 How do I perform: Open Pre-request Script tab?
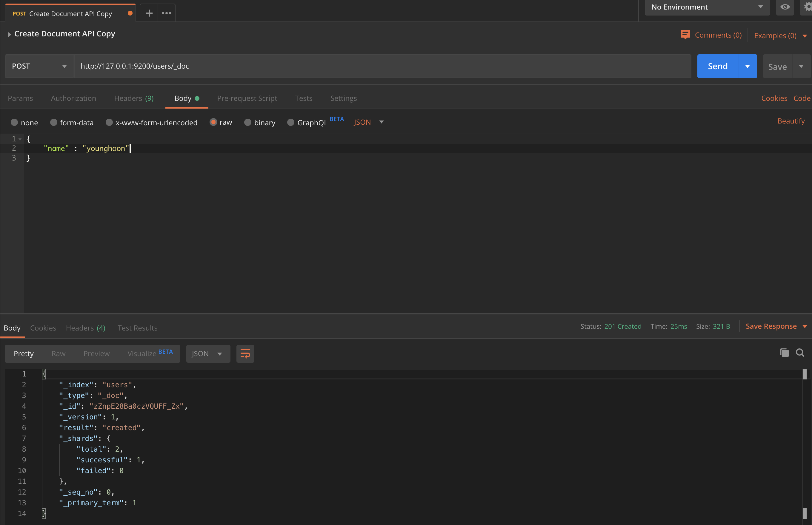coord(247,98)
